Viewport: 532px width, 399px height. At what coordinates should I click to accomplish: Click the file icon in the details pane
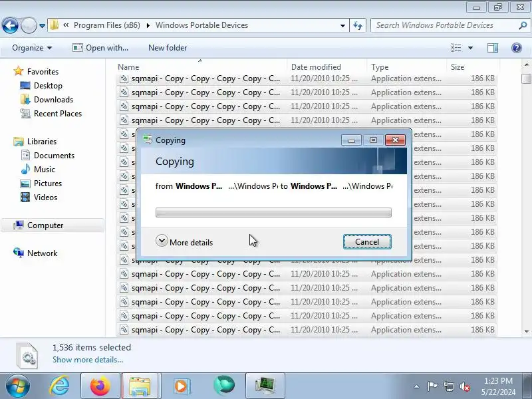pos(28,355)
